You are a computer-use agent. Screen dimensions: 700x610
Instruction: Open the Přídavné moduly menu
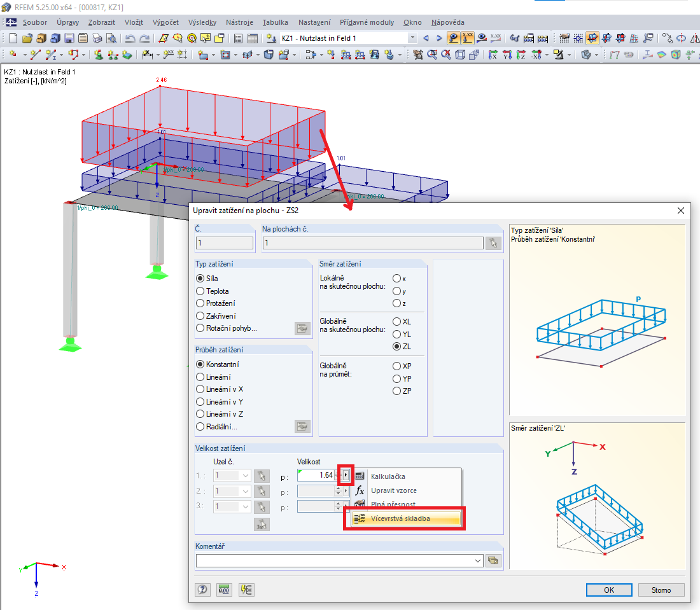tap(367, 22)
